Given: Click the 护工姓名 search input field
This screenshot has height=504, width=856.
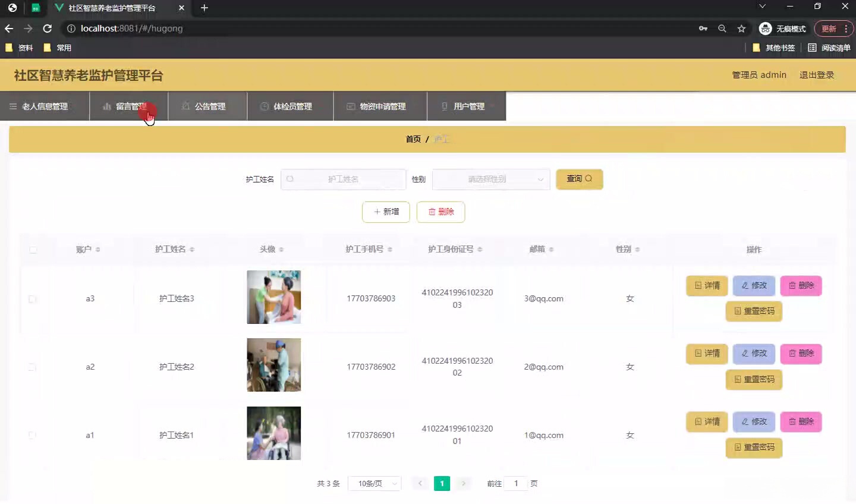Looking at the screenshot, I should [x=344, y=179].
